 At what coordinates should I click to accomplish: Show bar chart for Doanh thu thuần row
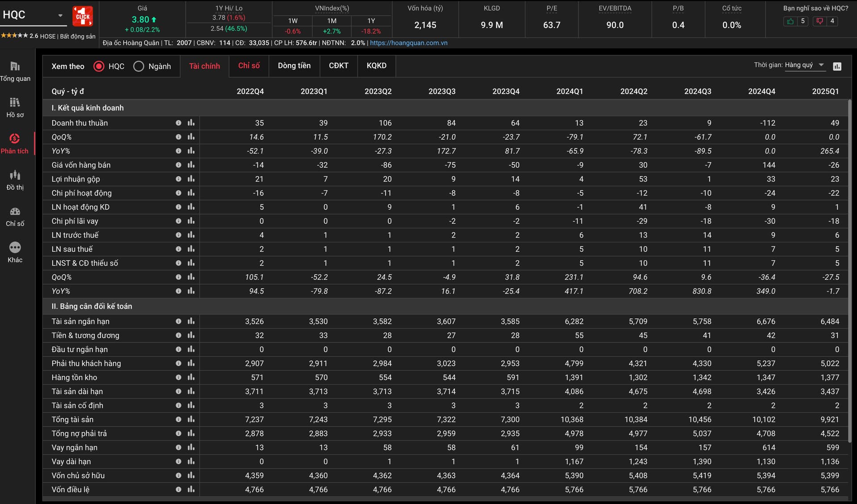point(191,123)
